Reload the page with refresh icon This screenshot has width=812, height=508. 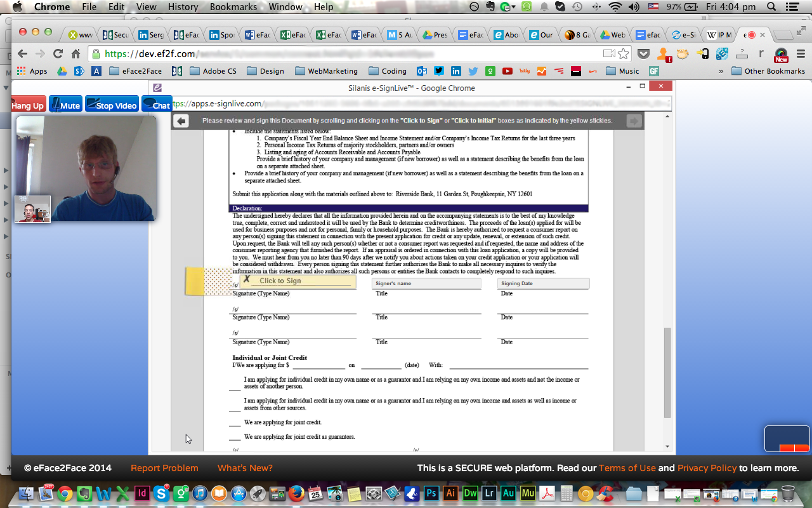pos(58,54)
